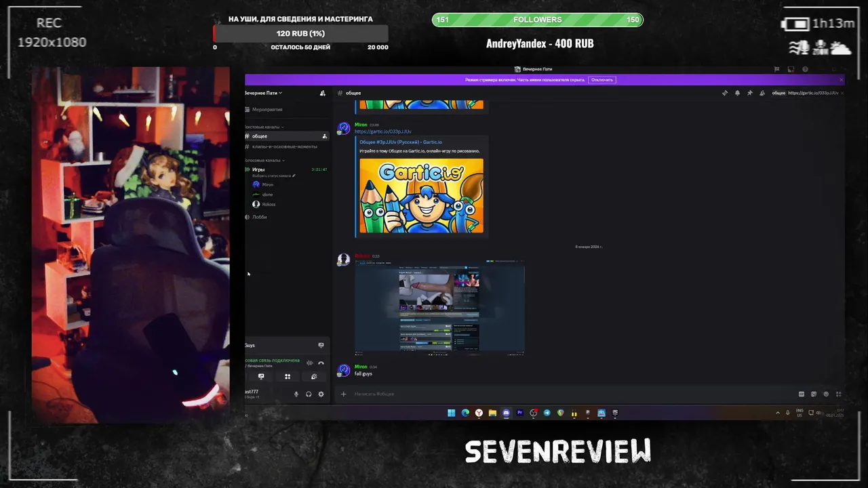The image size is (868, 488).
Task: Open the GIF picker
Action: (802, 394)
